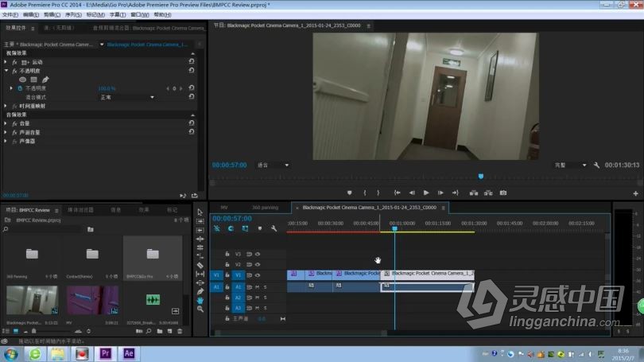This screenshot has width=644, height=362.
Task: Click the V1 source patch button
Action: point(216,275)
